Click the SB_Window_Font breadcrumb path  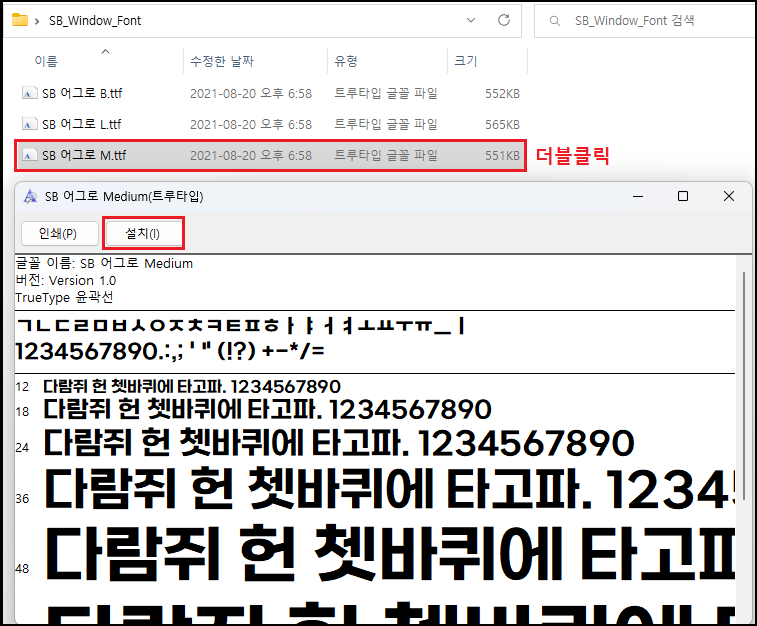95,21
